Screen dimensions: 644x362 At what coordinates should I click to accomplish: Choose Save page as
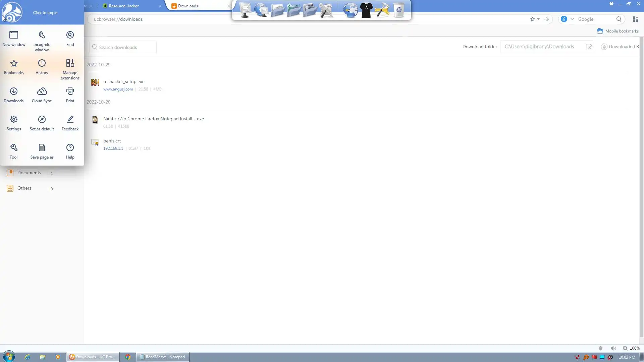[42, 151]
